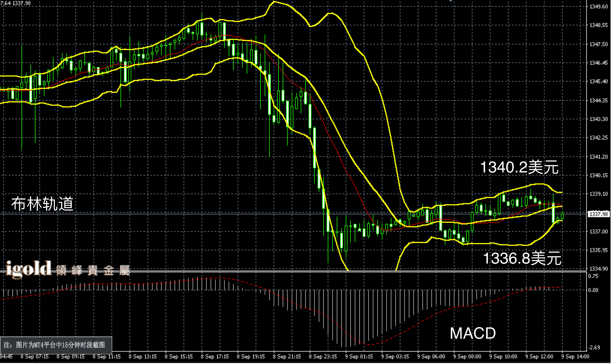611x364 pixels.
Task: Click the MACD text label
Action: tap(473, 333)
